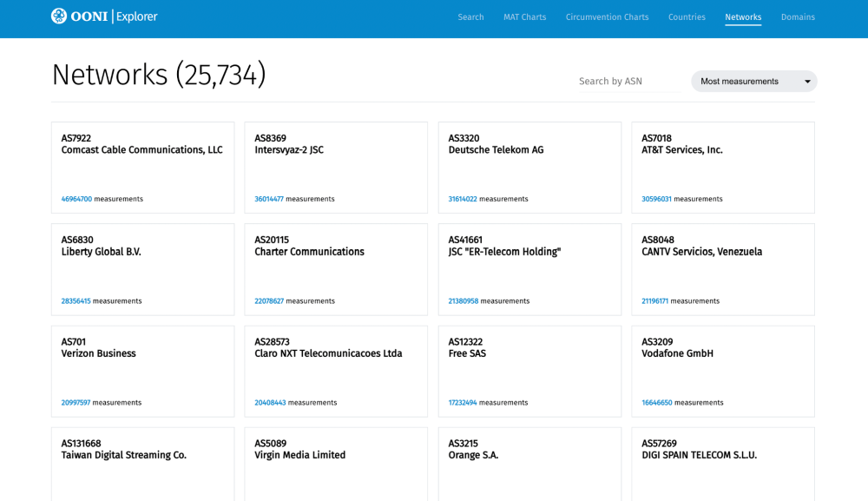868x501 pixels.
Task: Click the AS20115 Charter Communications card
Action: click(336, 269)
